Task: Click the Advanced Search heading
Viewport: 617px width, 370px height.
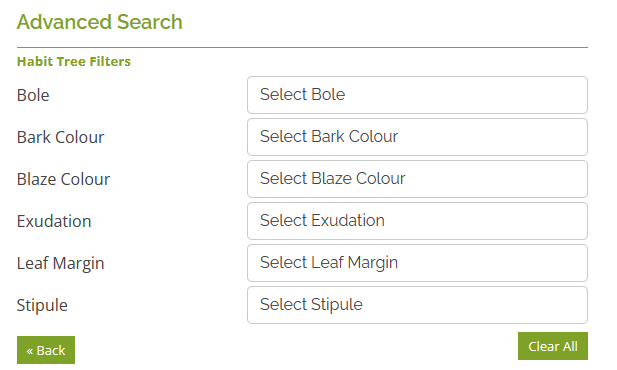Action: tap(100, 22)
